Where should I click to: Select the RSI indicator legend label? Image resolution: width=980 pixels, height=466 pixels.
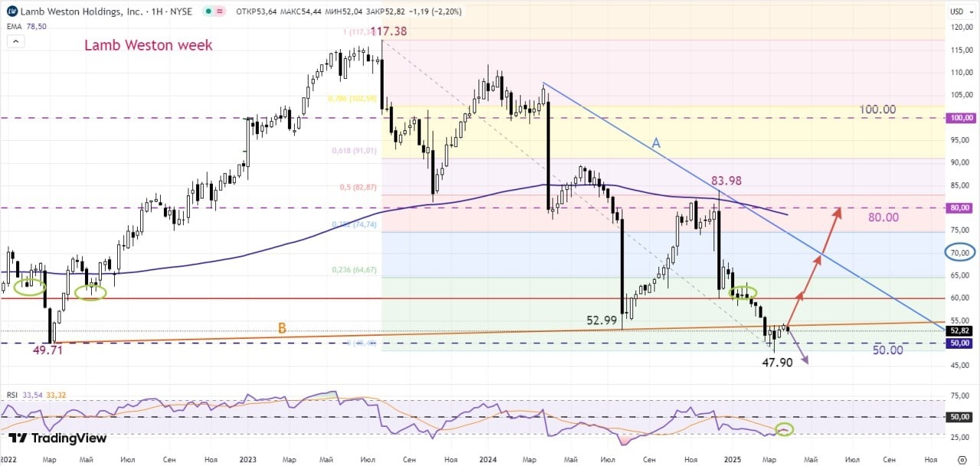[12, 395]
